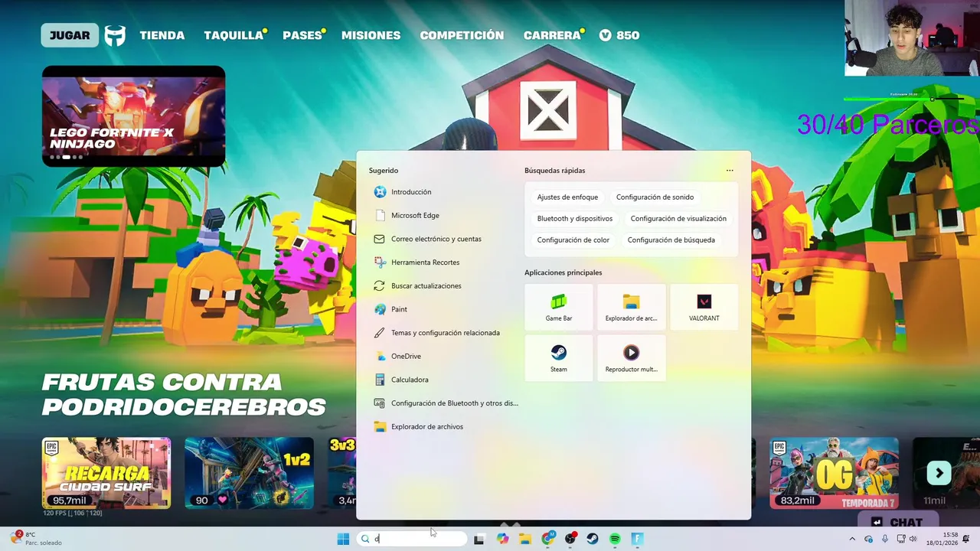Open OBS Studio on taskbar

[x=570, y=539]
